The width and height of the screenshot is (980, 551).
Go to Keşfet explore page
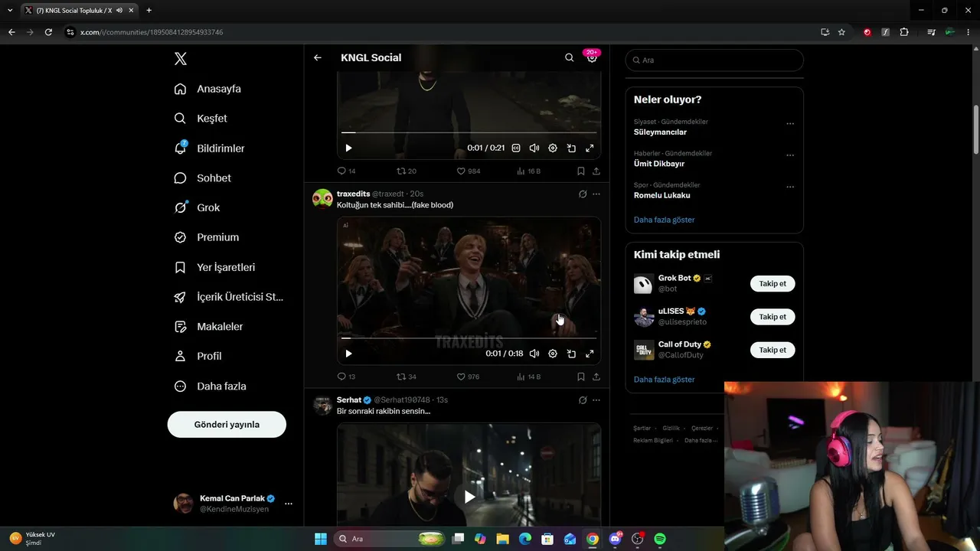(x=201, y=119)
